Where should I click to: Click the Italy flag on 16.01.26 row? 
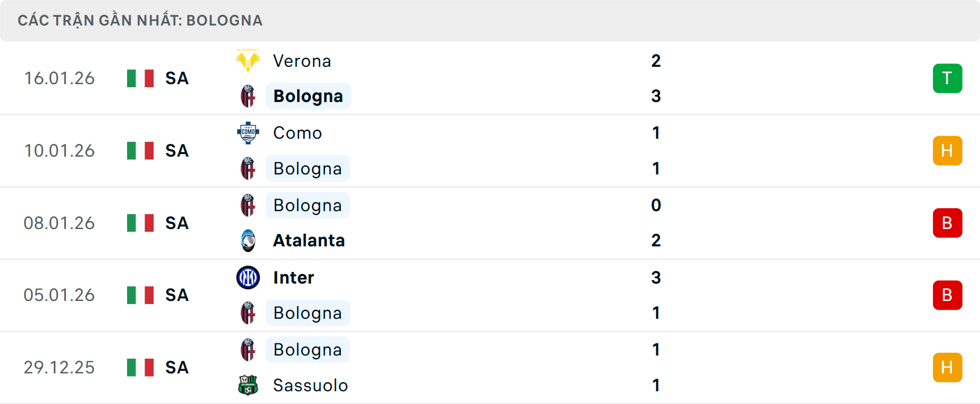[140, 78]
